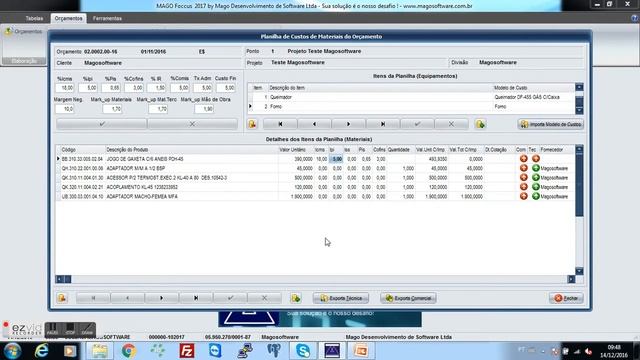The width and height of the screenshot is (640, 360).
Task: Go to last equipment item record
Action: pos(383,124)
